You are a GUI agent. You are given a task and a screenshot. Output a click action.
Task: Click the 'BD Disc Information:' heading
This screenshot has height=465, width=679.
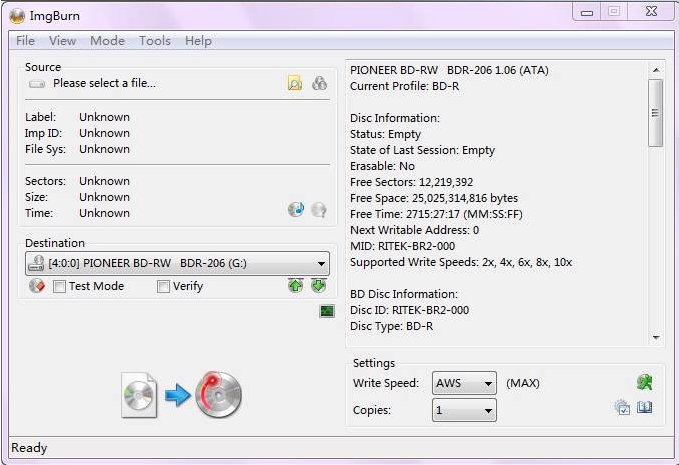pyautogui.click(x=404, y=294)
